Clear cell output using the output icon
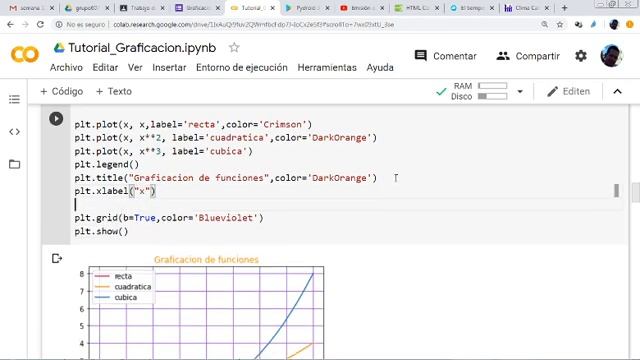 click(57, 258)
